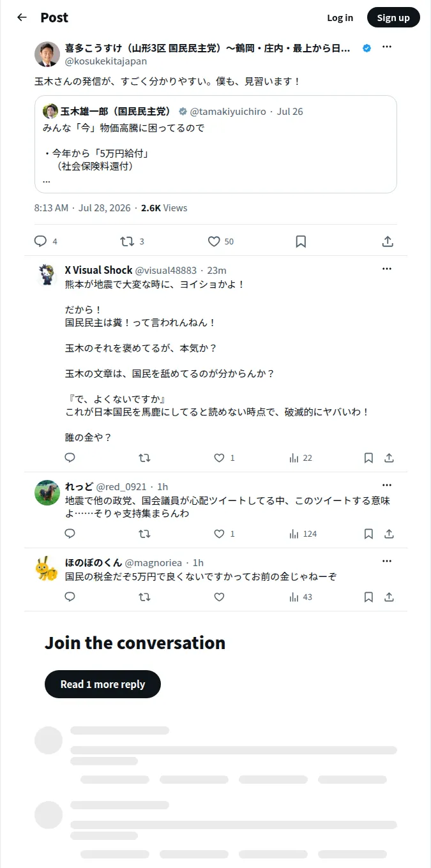Bookmark the ほのぼのくん reply
The width and height of the screenshot is (431, 868).
tap(368, 597)
